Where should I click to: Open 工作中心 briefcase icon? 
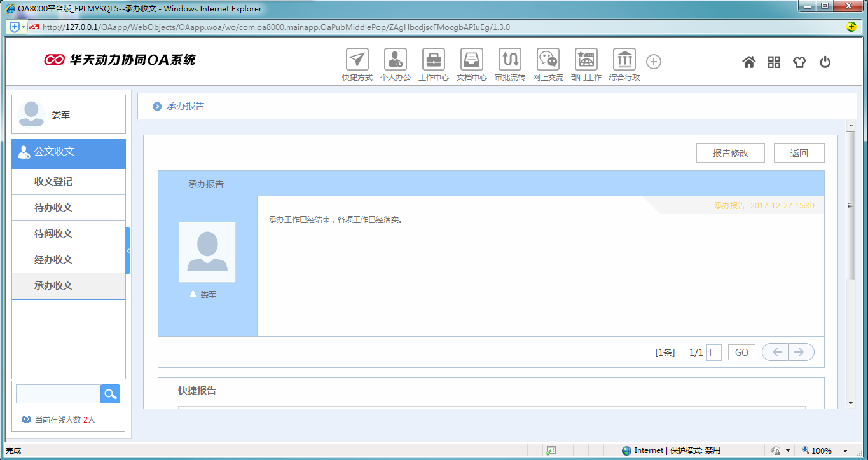coord(433,60)
